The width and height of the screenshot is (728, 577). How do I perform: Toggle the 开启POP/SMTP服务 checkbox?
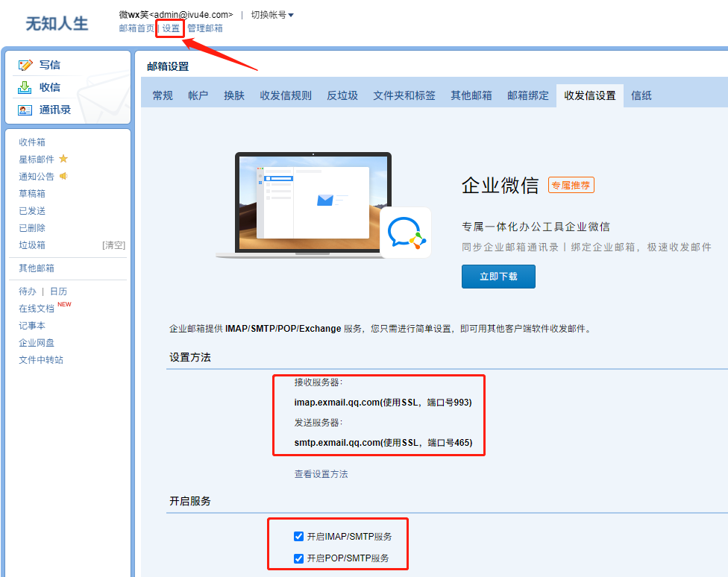tap(299, 558)
